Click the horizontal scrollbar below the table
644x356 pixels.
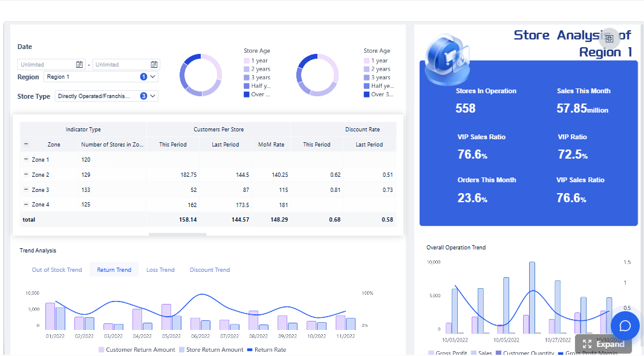click(x=177, y=232)
